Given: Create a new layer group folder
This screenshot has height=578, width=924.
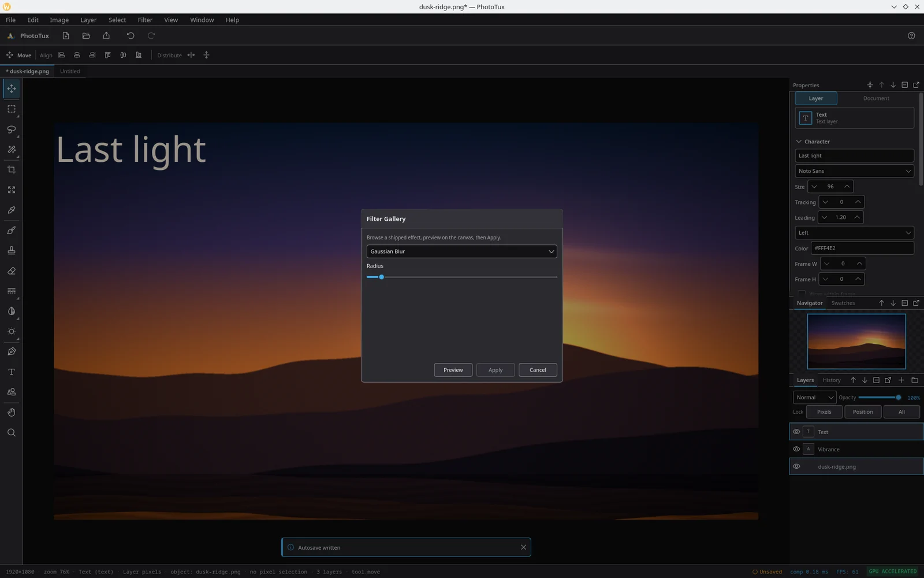Looking at the screenshot, I should tap(915, 380).
